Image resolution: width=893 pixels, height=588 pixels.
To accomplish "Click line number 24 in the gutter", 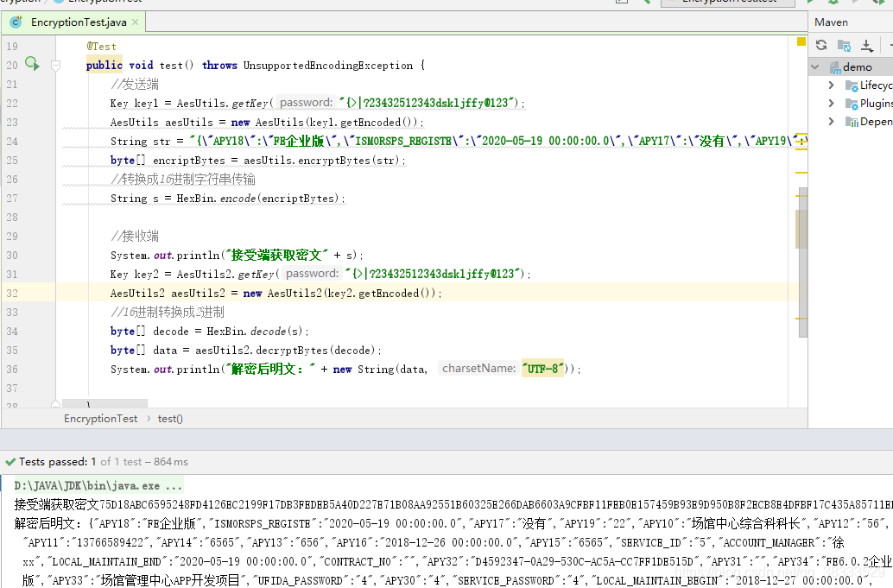I will (12, 141).
